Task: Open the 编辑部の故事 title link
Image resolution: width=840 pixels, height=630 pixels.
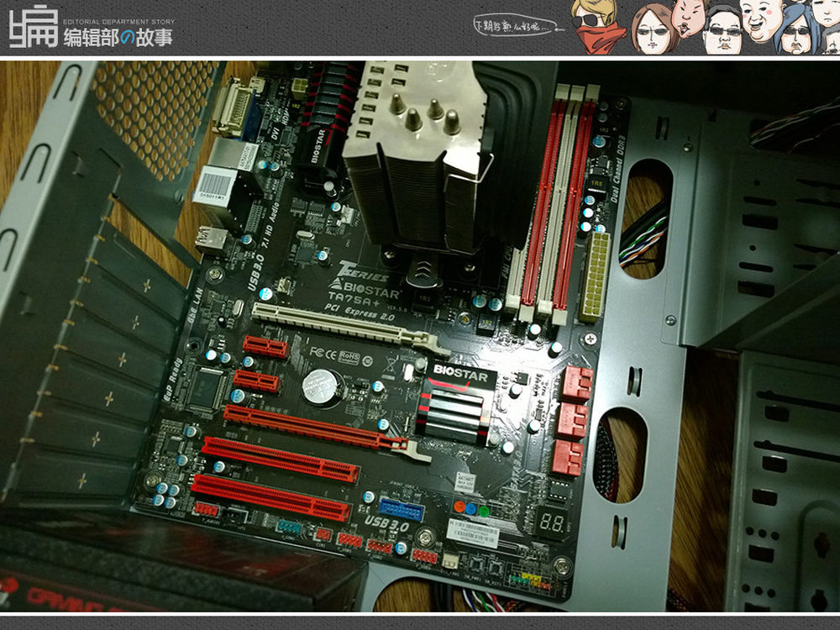Action: tap(118, 36)
